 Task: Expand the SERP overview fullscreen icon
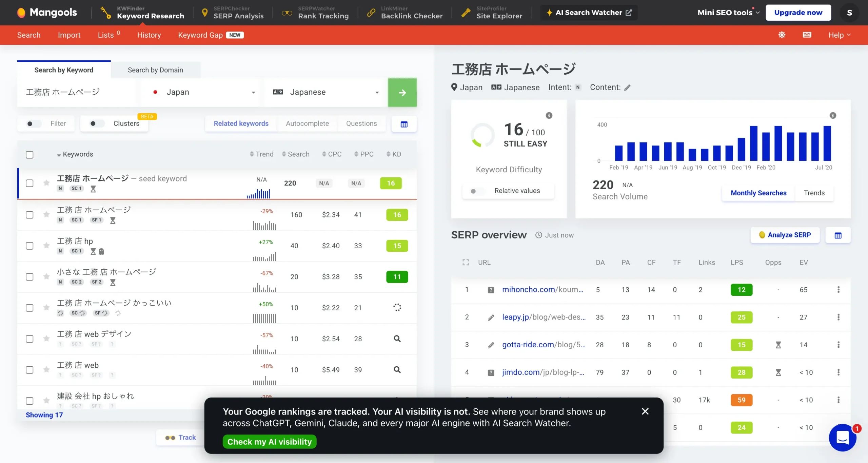[466, 262]
